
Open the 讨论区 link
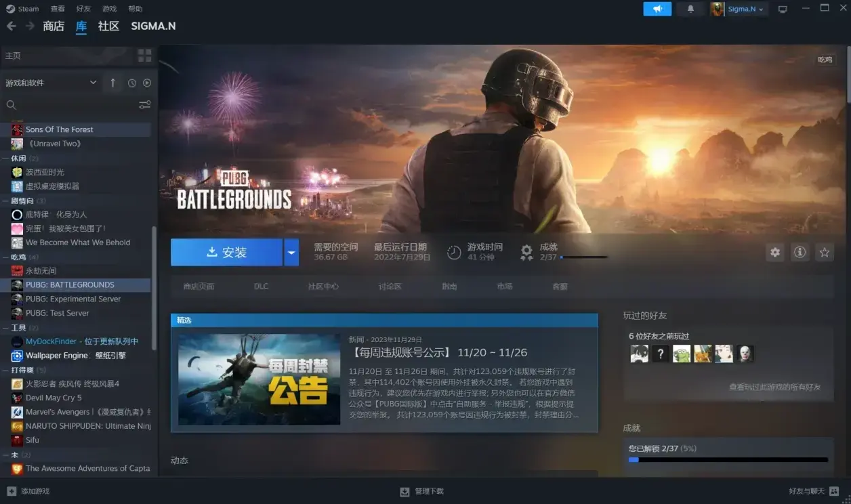click(390, 287)
